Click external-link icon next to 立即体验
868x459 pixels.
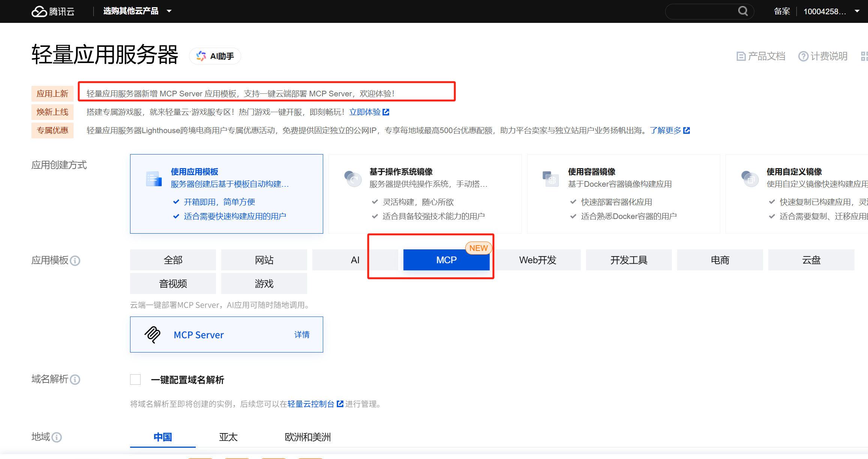point(386,112)
